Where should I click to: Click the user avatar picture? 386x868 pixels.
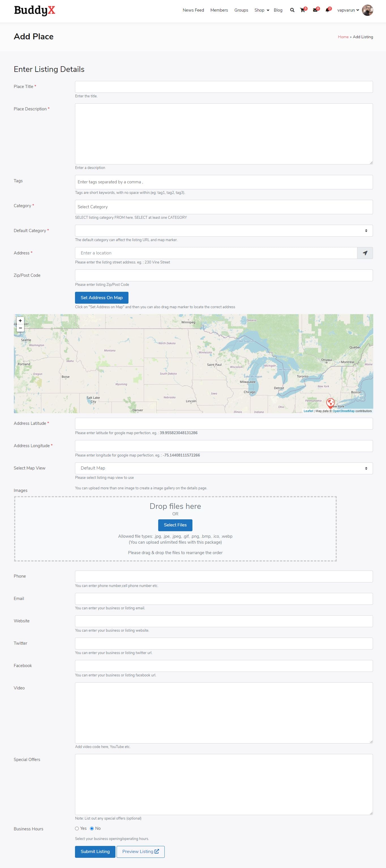point(367,10)
